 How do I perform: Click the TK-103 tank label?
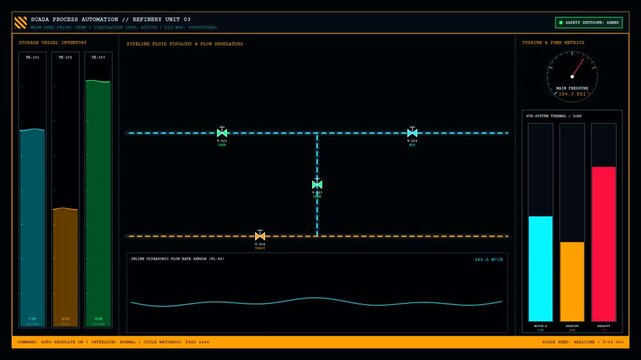click(98, 58)
